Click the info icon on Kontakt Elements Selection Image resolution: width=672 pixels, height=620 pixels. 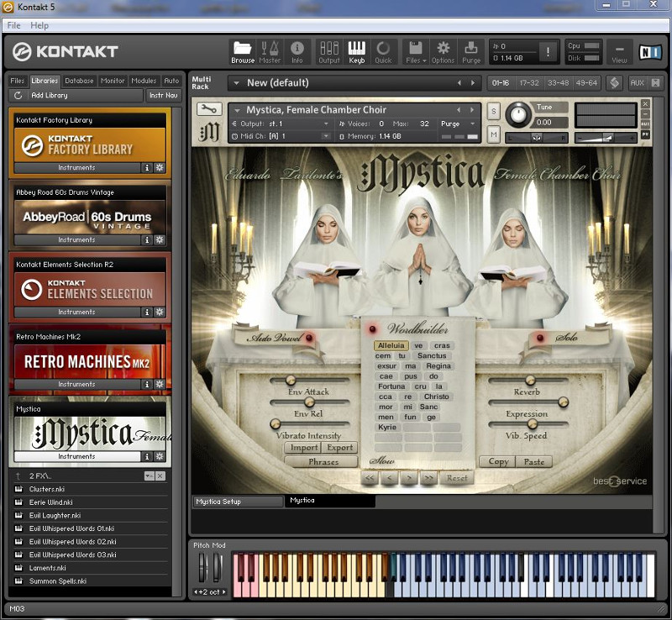coord(147,313)
